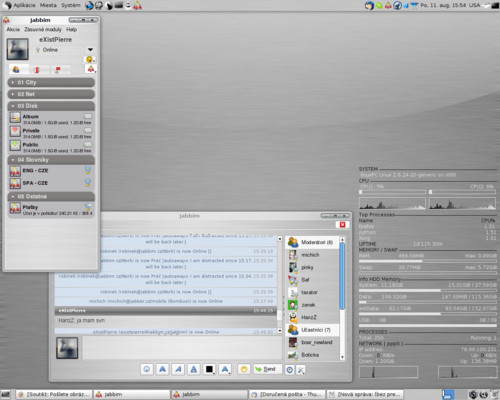500x400 pixels.
Task: Click the Platby contact icon
Action: click(x=15, y=208)
